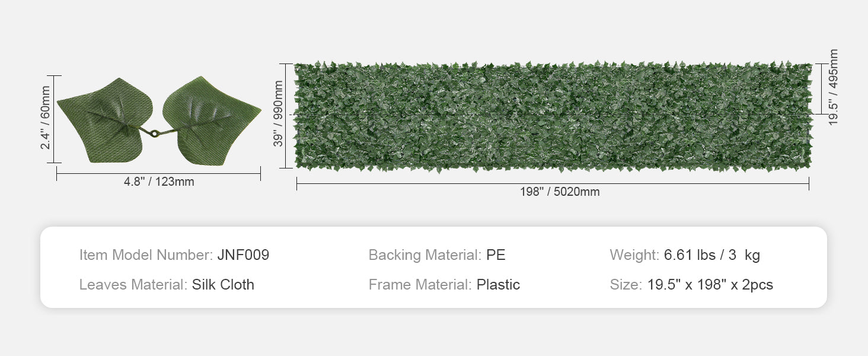Image resolution: width=868 pixels, height=356 pixels.
Task: Select the 19.5" x 198" x 2pcs value
Action: pyautogui.click(x=710, y=285)
